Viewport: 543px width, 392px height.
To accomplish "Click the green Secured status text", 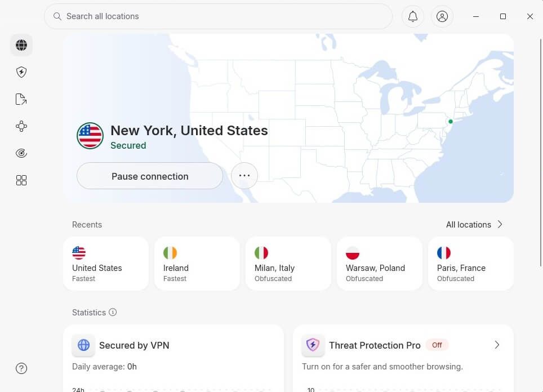I will click(x=128, y=145).
